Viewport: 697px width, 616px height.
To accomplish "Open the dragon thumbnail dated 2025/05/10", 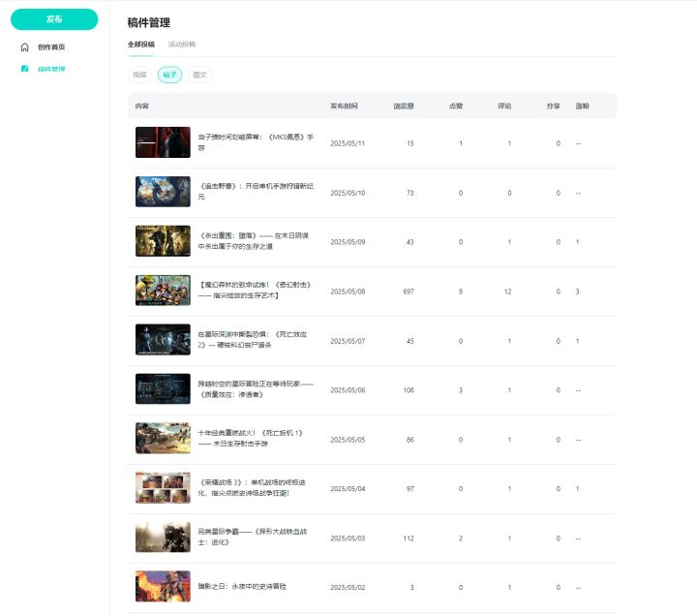I will click(163, 192).
